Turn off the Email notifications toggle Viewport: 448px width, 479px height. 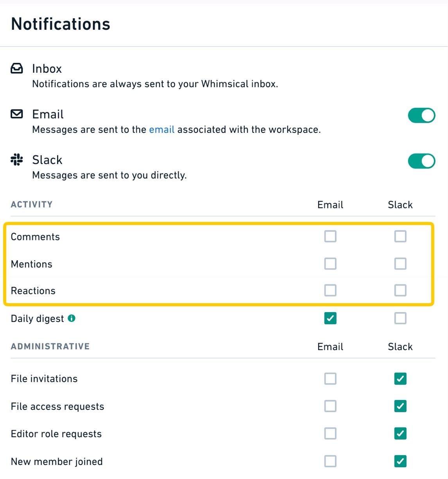point(421,115)
